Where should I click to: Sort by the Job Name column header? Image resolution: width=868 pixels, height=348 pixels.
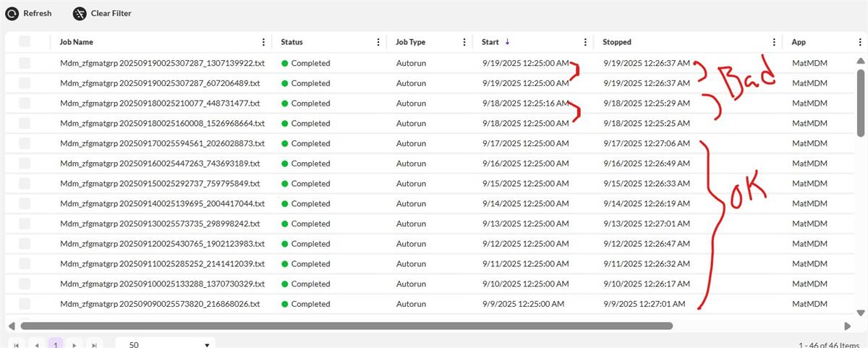76,42
